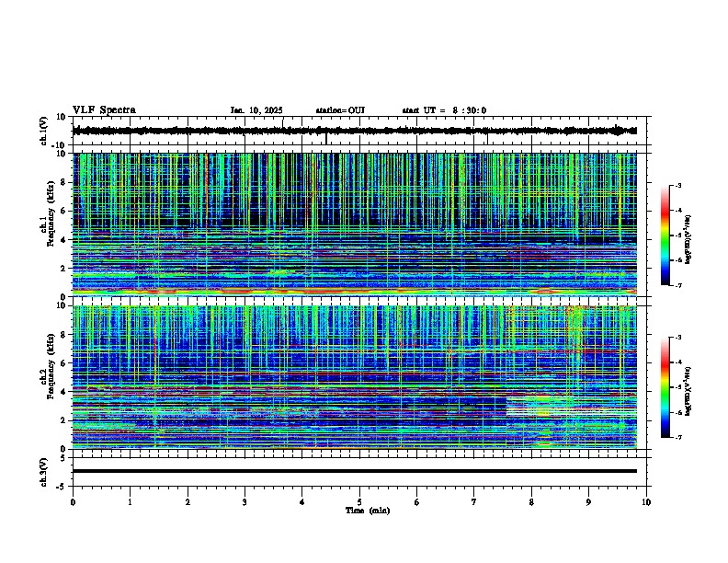
Task: Click the "VLF Spectra" plot title
Action: [x=104, y=110]
